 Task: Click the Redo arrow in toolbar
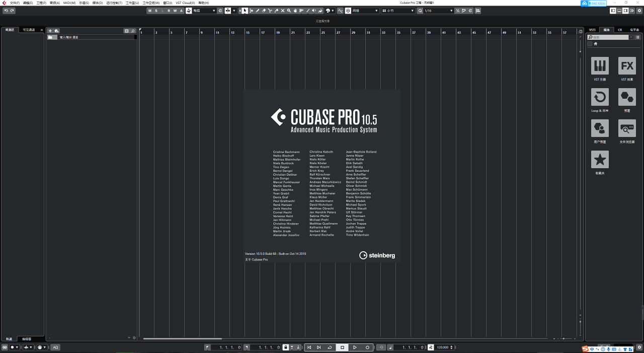[x=12, y=11]
